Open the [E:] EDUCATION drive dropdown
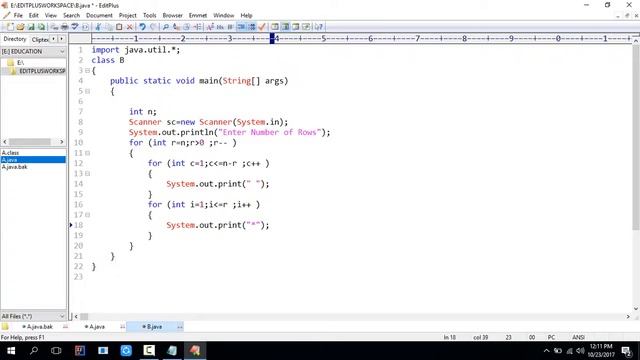Screen dimensions: 640x360 62,52
